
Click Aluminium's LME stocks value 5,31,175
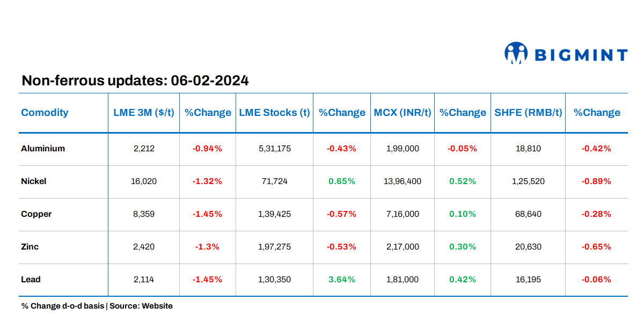point(274,149)
